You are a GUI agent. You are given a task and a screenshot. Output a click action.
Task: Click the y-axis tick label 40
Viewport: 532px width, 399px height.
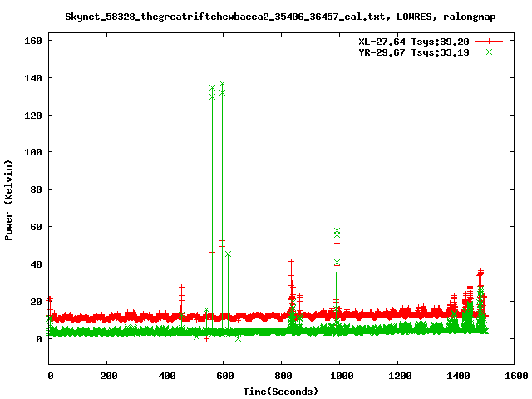point(37,264)
